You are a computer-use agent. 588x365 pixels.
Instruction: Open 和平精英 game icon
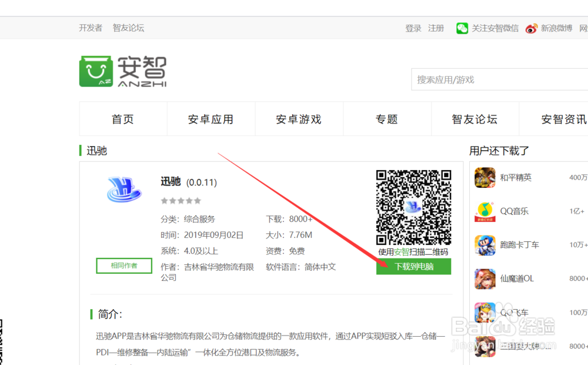coord(485,178)
